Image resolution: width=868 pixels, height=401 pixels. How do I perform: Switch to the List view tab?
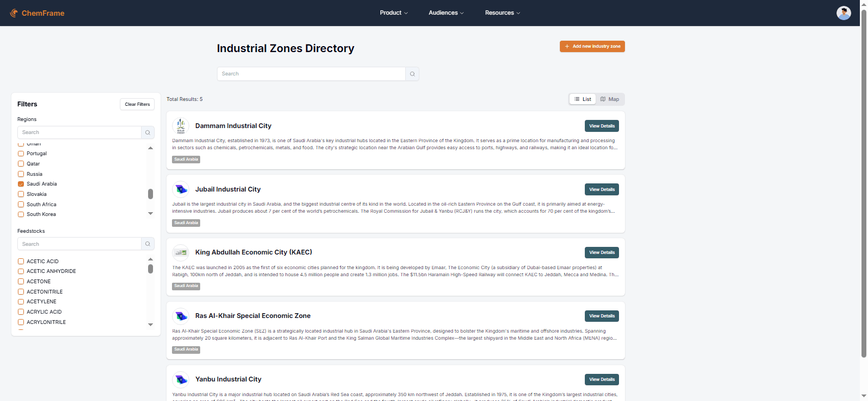click(x=583, y=99)
